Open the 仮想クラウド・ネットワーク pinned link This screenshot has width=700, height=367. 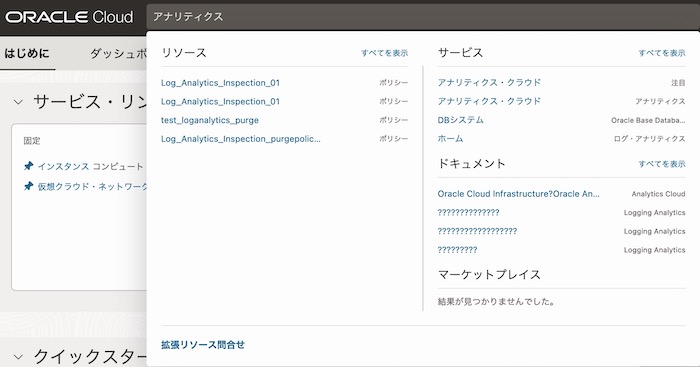[92, 186]
